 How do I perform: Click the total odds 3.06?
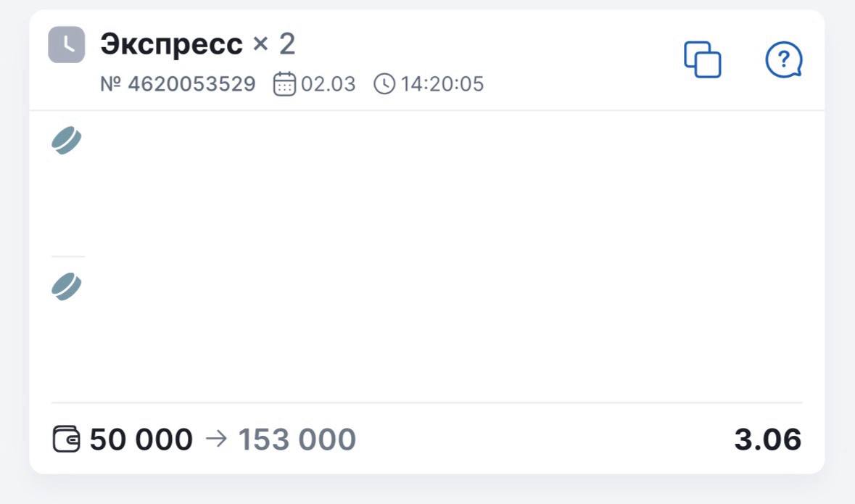767,439
